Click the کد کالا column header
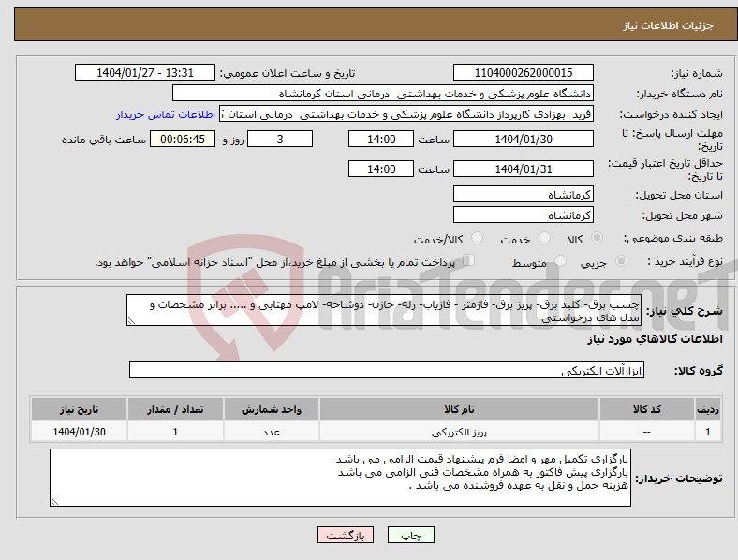The image size is (738, 560). tap(647, 409)
